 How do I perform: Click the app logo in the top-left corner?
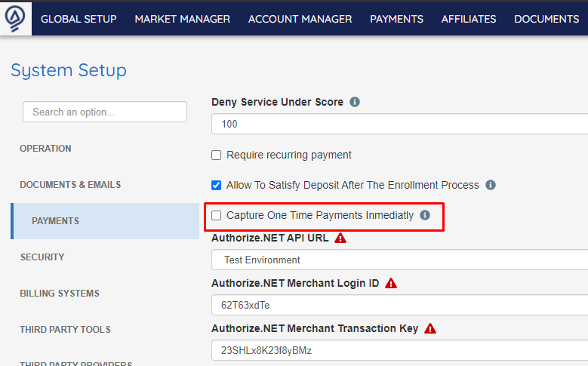15,19
